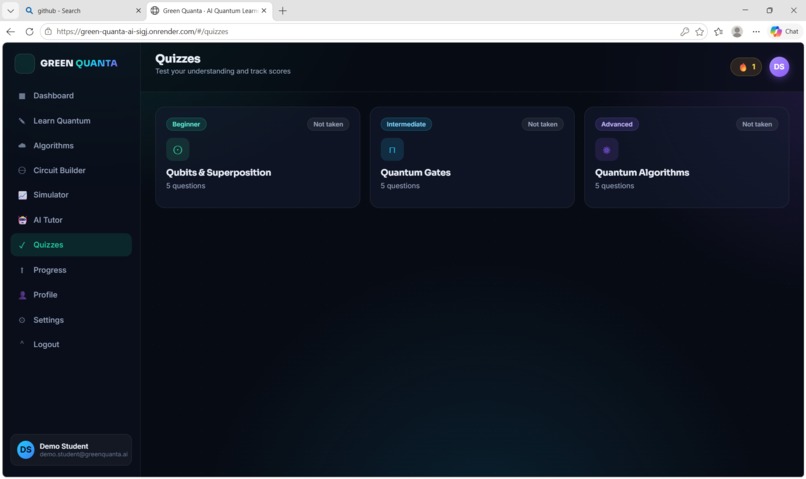This screenshot has height=479, width=806.
Task: Start the Quantum Gates quiz
Action: pyautogui.click(x=472, y=157)
